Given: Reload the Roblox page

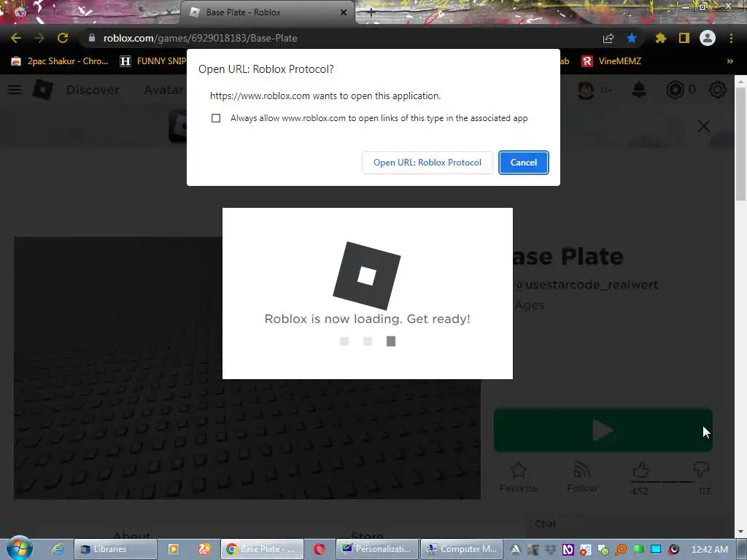Looking at the screenshot, I should [63, 38].
